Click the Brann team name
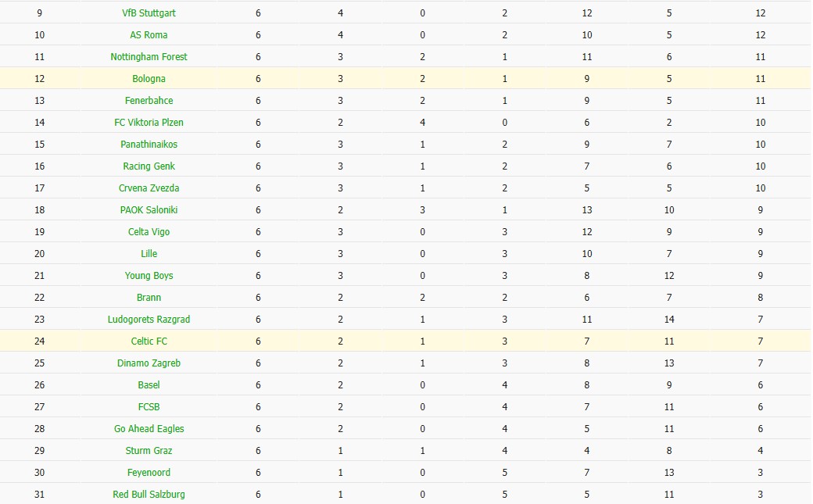This screenshot has width=813, height=504. point(149,298)
